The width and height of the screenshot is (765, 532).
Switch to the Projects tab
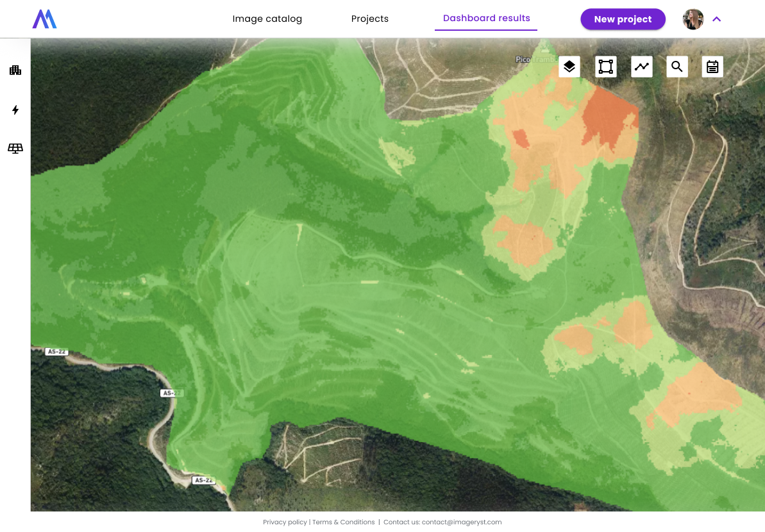(370, 19)
